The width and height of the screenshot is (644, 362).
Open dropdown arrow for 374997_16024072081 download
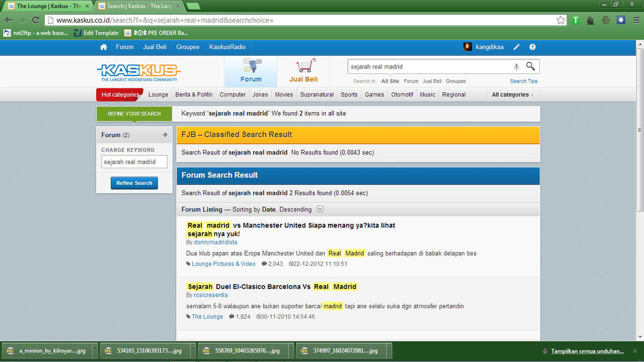pyautogui.click(x=388, y=350)
